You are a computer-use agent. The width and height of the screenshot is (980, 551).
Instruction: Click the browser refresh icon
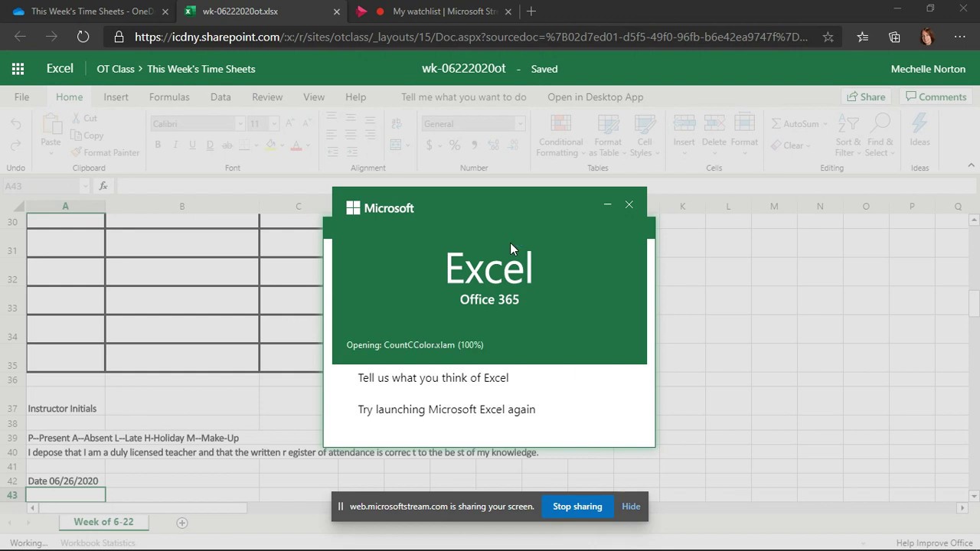tap(83, 37)
